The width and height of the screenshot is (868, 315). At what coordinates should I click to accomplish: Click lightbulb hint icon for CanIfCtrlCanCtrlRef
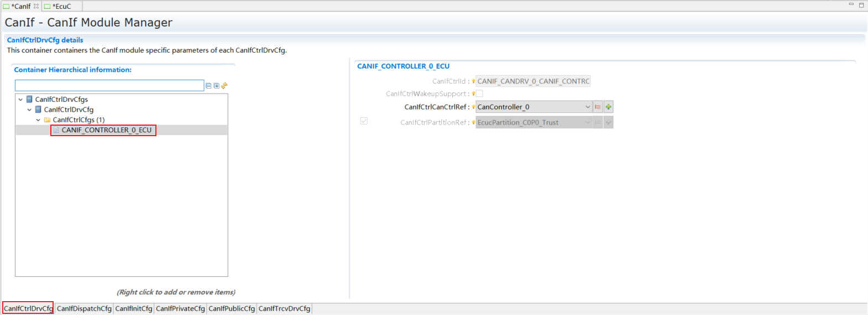click(473, 107)
